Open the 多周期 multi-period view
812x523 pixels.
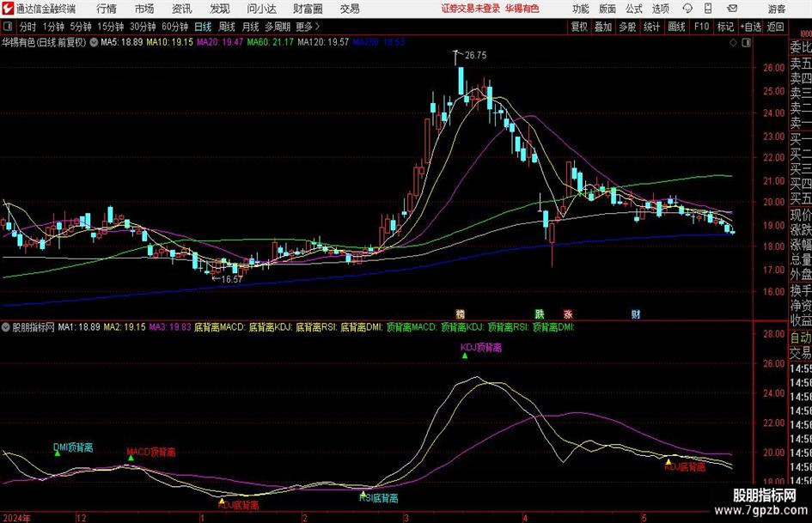point(278,27)
